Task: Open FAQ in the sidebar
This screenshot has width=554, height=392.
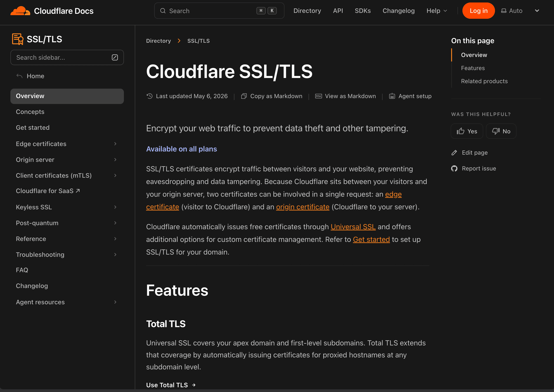Action: pyautogui.click(x=22, y=270)
